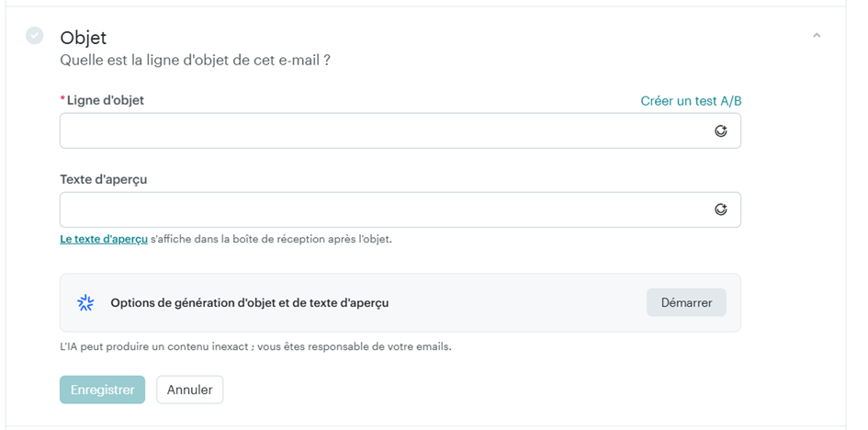Cancel editing with the Annuler button
This screenshot has height=430, width=868.
pyautogui.click(x=189, y=390)
